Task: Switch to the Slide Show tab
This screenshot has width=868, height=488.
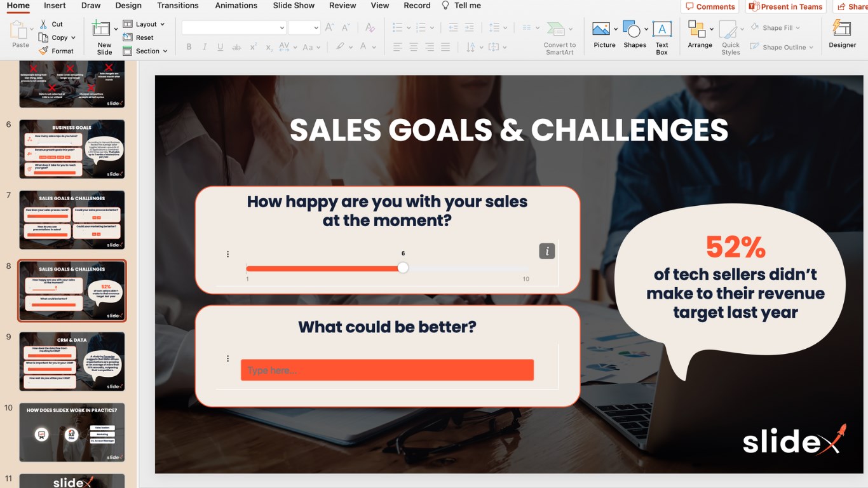Action: click(x=294, y=6)
